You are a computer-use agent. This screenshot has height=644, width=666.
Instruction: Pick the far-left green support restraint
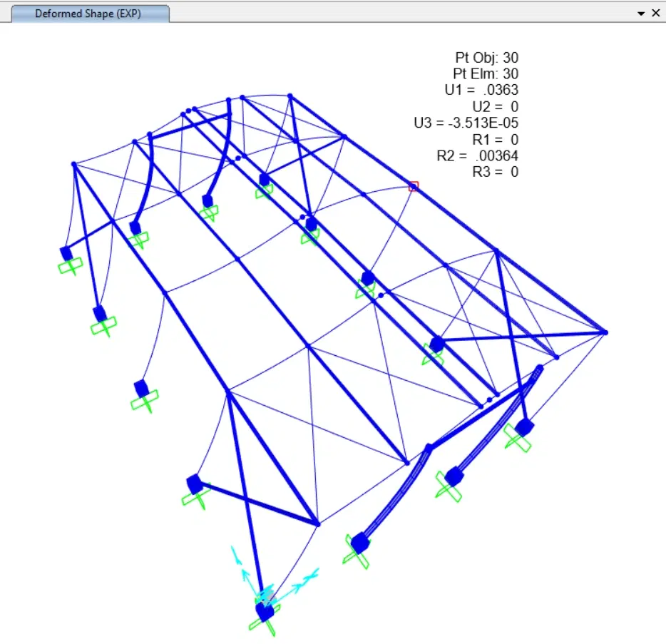pos(70,267)
